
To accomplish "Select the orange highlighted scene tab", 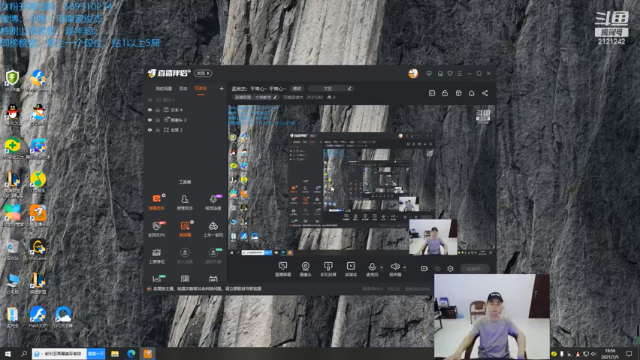I will click(200, 89).
